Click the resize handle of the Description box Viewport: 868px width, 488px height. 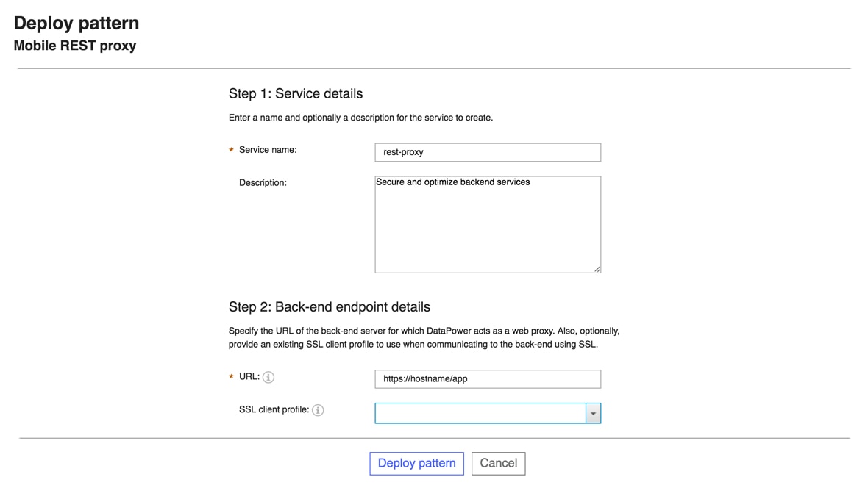click(597, 269)
